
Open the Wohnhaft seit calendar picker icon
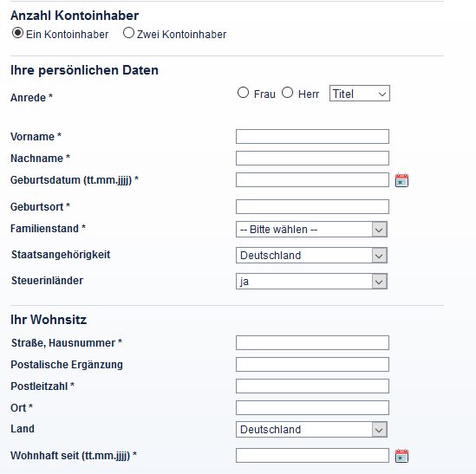click(x=401, y=456)
